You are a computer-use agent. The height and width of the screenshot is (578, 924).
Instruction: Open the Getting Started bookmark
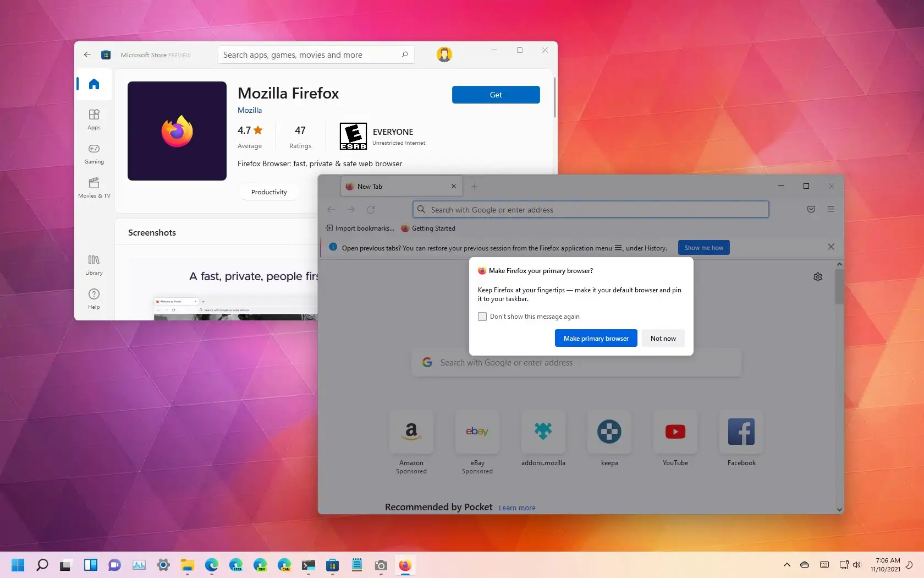coord(428,228)
